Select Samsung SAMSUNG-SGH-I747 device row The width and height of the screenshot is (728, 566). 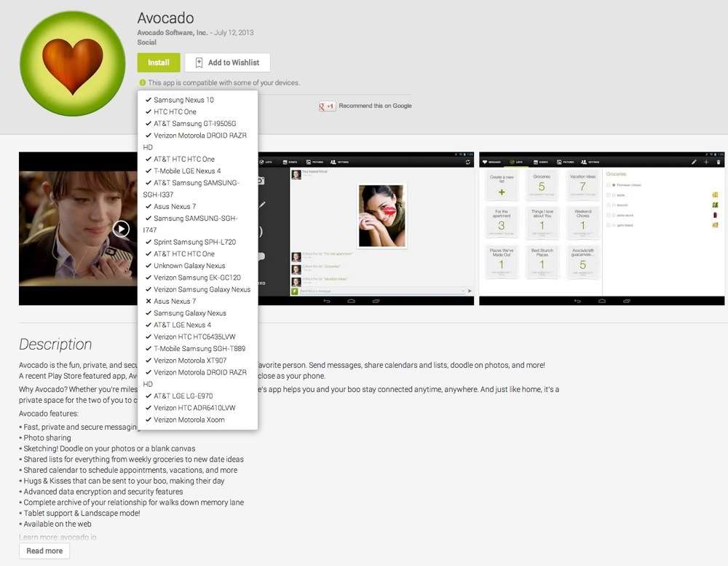(191, 224)
